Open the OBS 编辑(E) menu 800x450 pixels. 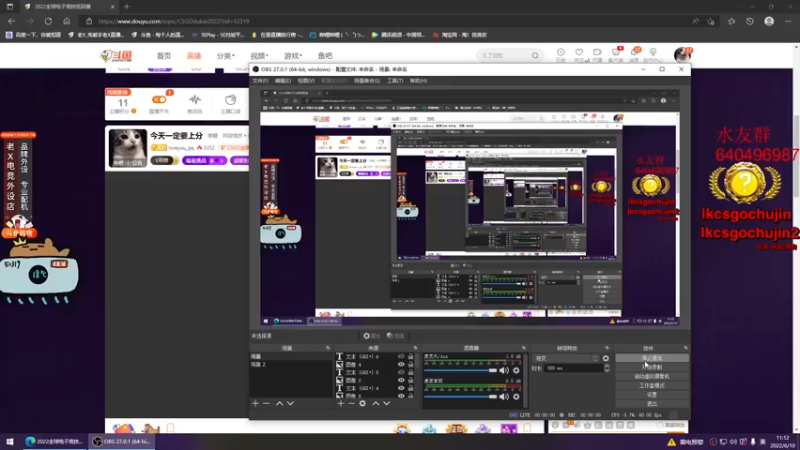(x=283, y=81)
